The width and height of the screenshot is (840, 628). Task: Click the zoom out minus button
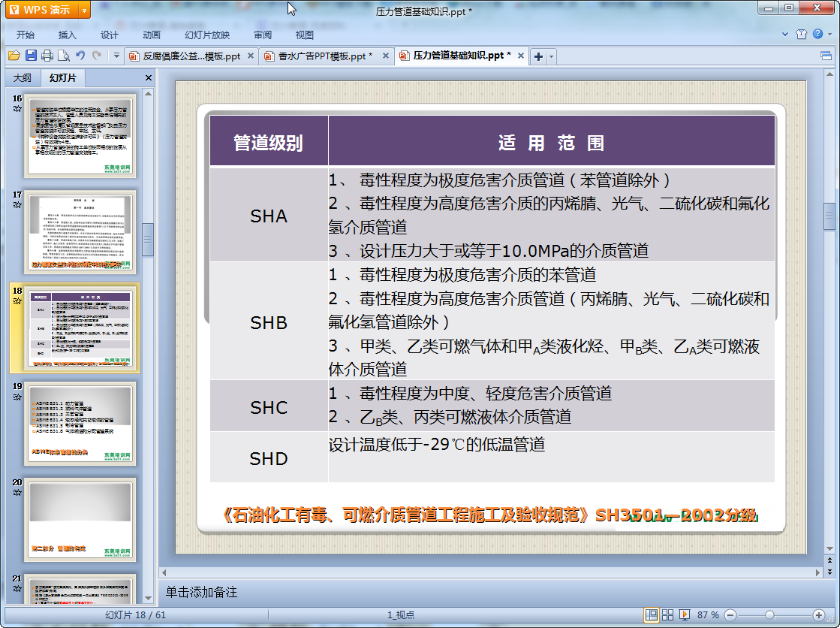(730, 614)
